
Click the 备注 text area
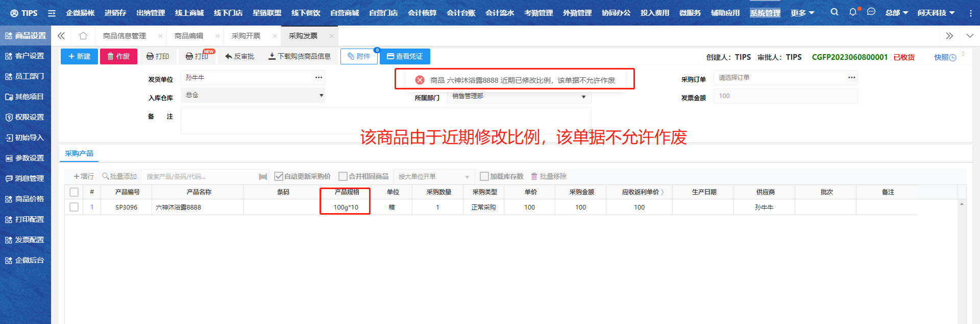pos(385,121)
